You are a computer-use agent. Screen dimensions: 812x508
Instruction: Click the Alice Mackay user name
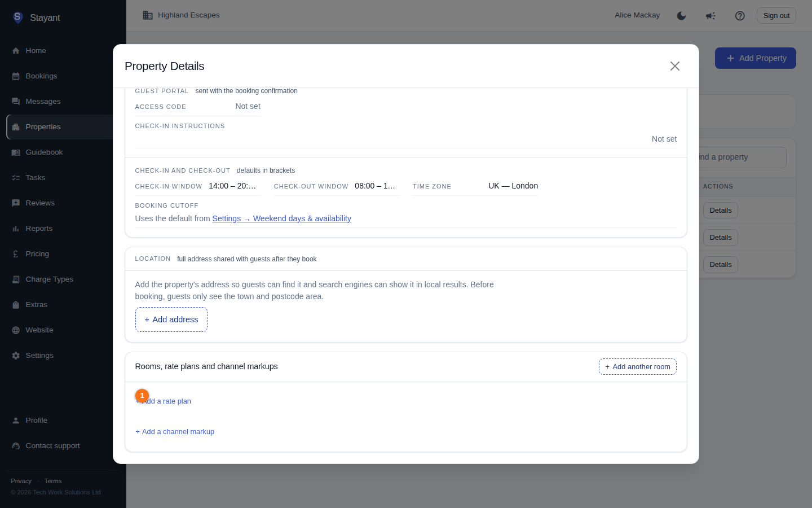pyautogui.click(x=637, y=15)
